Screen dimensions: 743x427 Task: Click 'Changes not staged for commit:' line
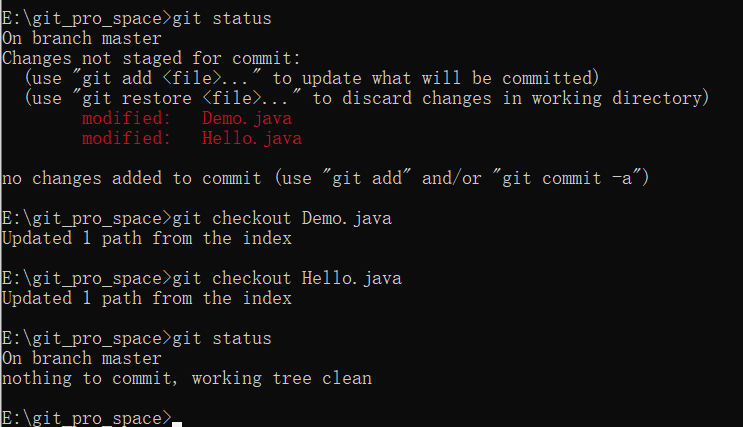[x=151, y=58]
